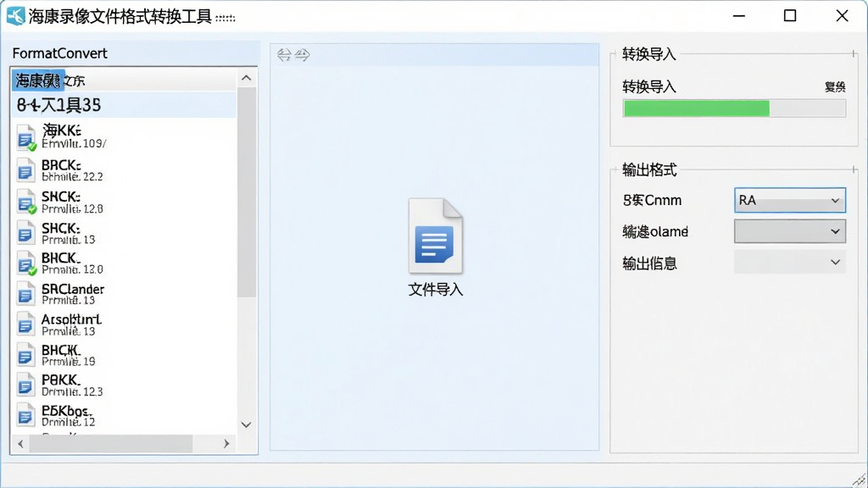Open the dropdown next to 编递olamd
Screen dimensions: 868x488
(790, 231)
